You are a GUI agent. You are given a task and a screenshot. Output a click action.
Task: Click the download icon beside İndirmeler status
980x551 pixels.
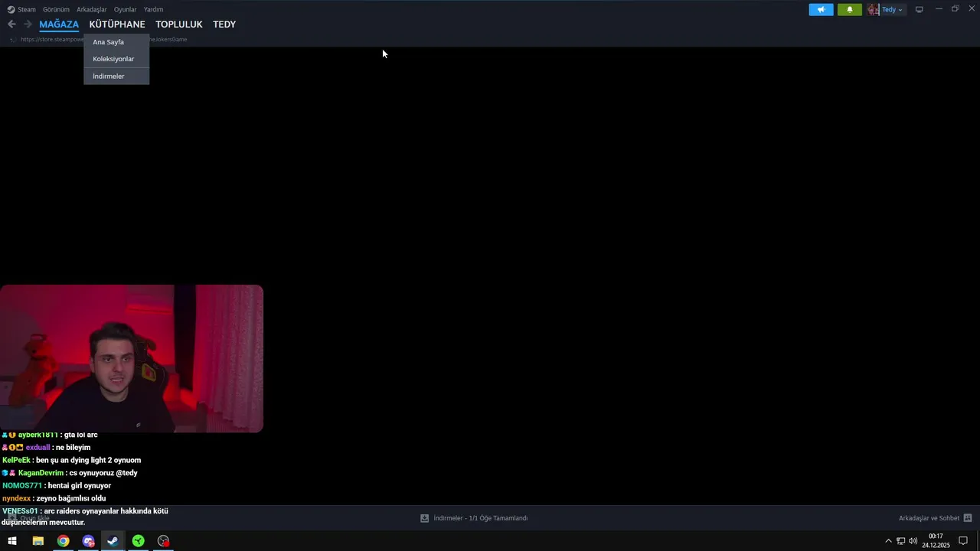424,518
